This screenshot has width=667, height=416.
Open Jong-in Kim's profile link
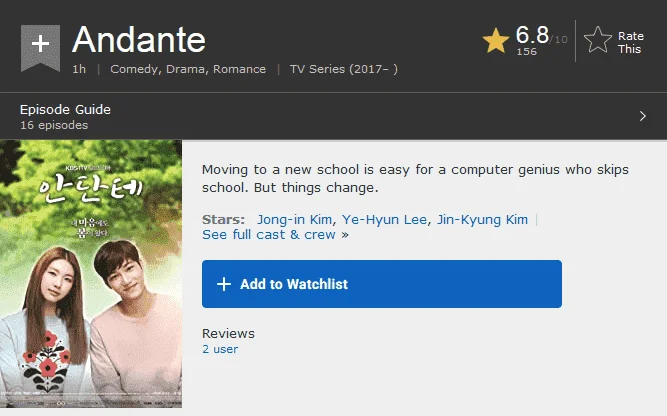(x=294, y=219)
